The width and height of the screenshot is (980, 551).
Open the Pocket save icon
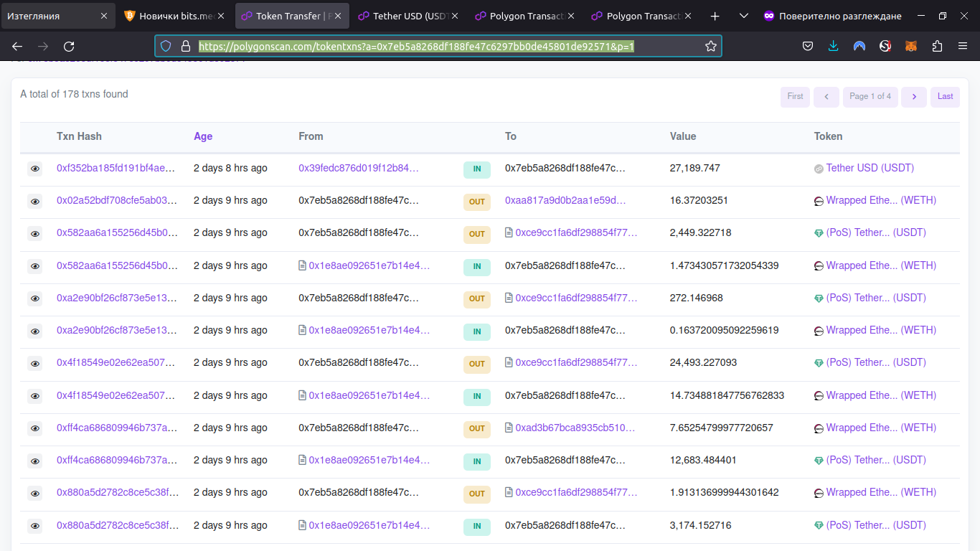[808, 46]
